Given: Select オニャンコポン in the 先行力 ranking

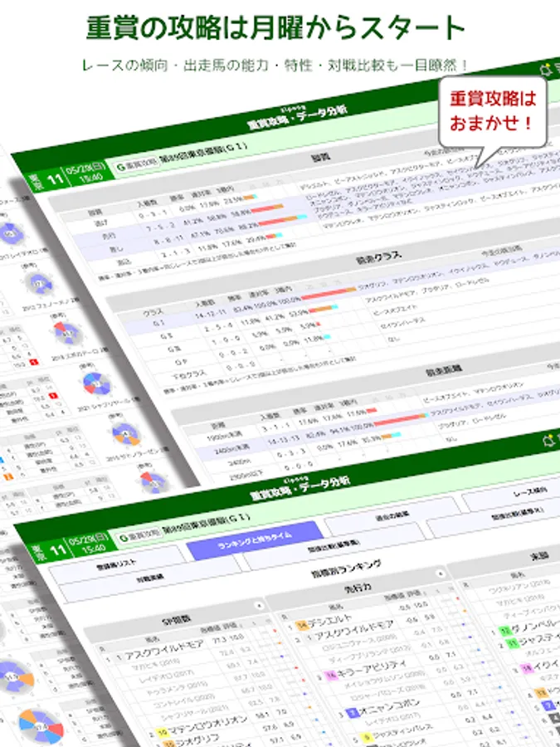Looking at the screenshot, I should [x=390, y=705].
